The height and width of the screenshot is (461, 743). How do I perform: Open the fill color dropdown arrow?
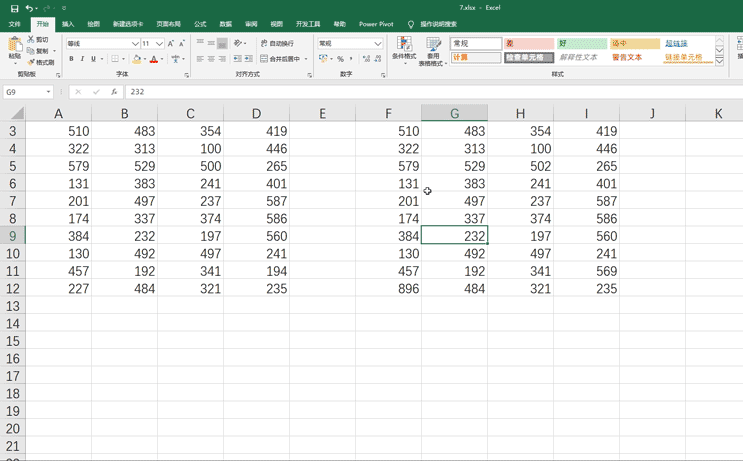coord(145,59)
